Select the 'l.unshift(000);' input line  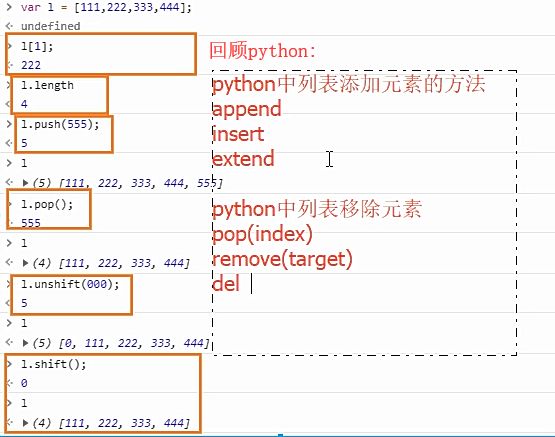70,284
